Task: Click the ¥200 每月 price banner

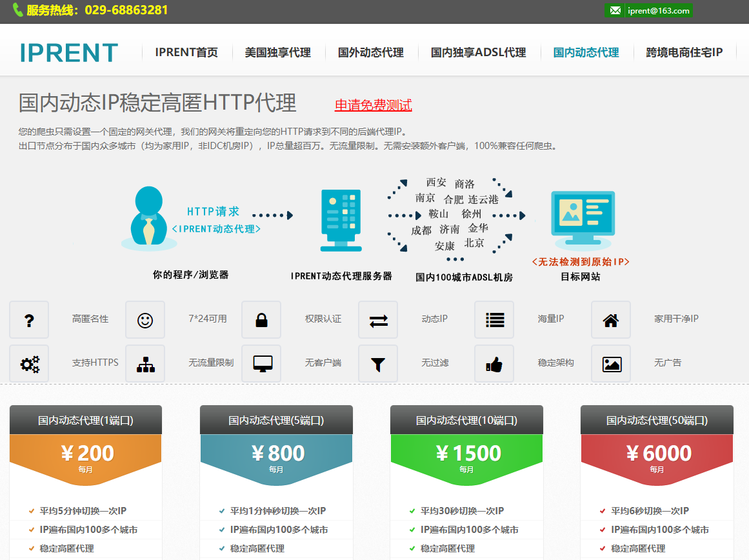Action: coord(86,459)
